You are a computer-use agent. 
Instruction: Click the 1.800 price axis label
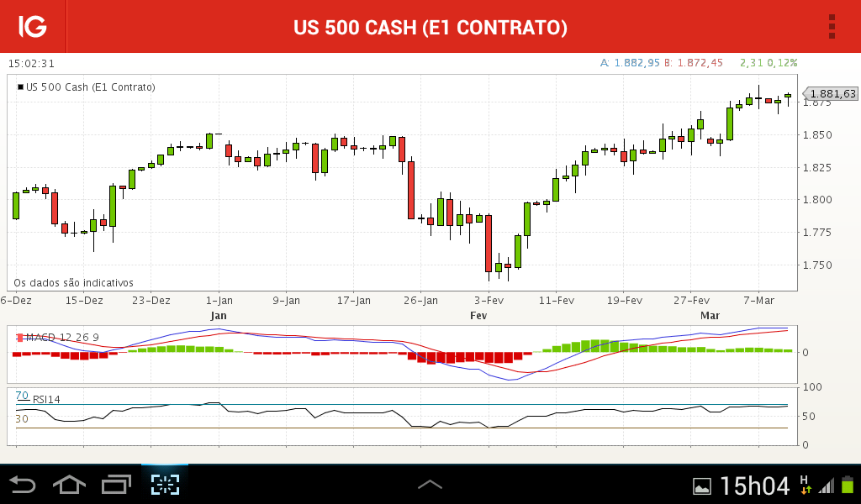pos(817,200)
